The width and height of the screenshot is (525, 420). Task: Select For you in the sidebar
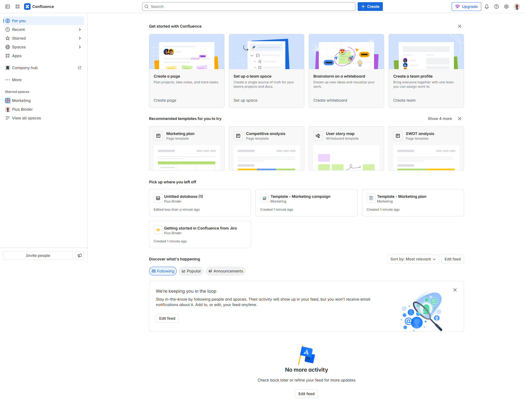tap(43, 21)
